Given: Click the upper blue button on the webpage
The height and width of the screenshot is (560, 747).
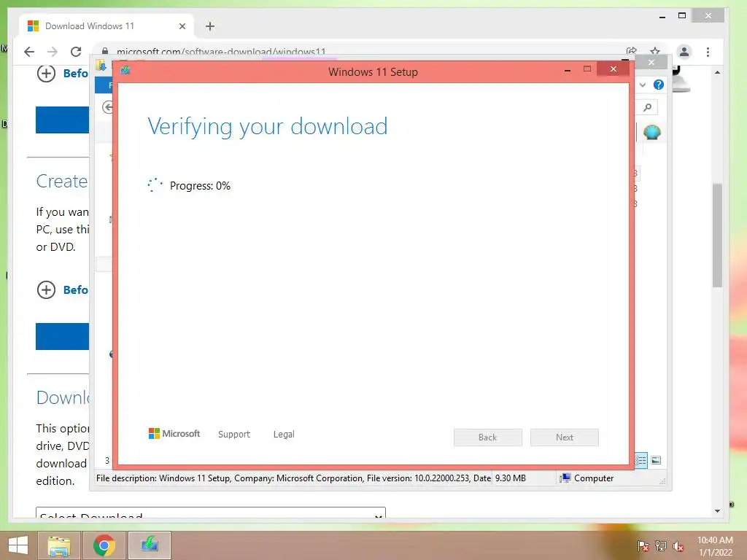Looking at the screenshot, I should pos(63,120).
